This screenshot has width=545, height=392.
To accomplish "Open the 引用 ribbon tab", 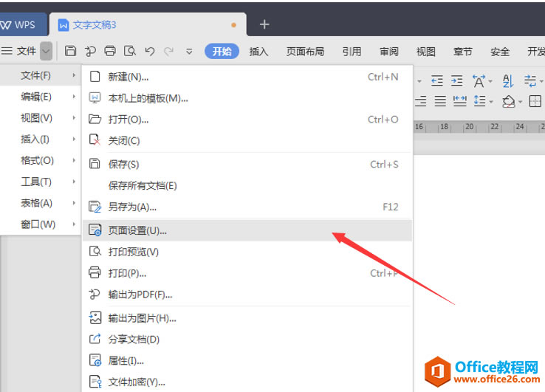I will (x=352, y=52).
